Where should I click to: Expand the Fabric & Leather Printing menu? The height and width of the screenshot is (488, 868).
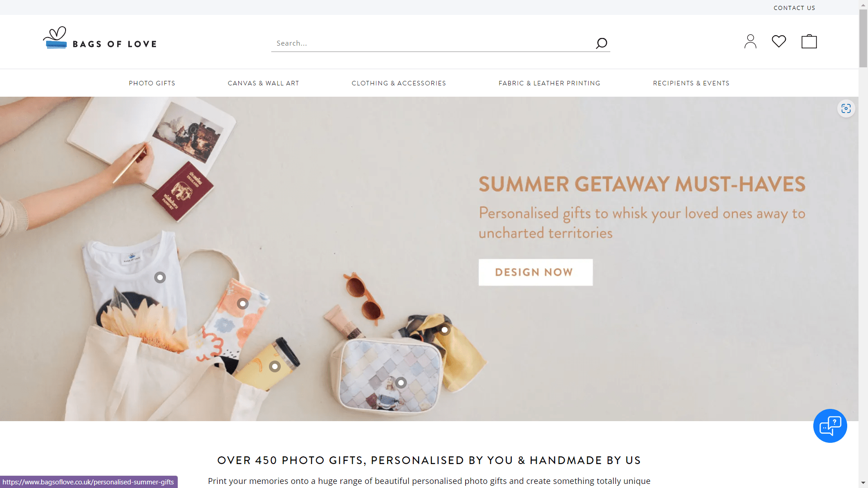pyautogui.click(x=549, y=83)
